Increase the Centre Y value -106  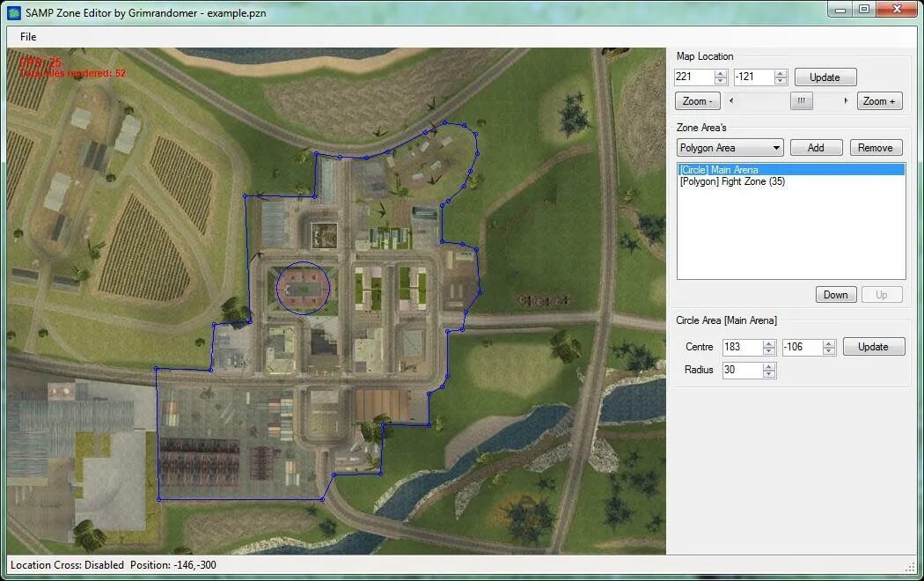coord(829,343)
